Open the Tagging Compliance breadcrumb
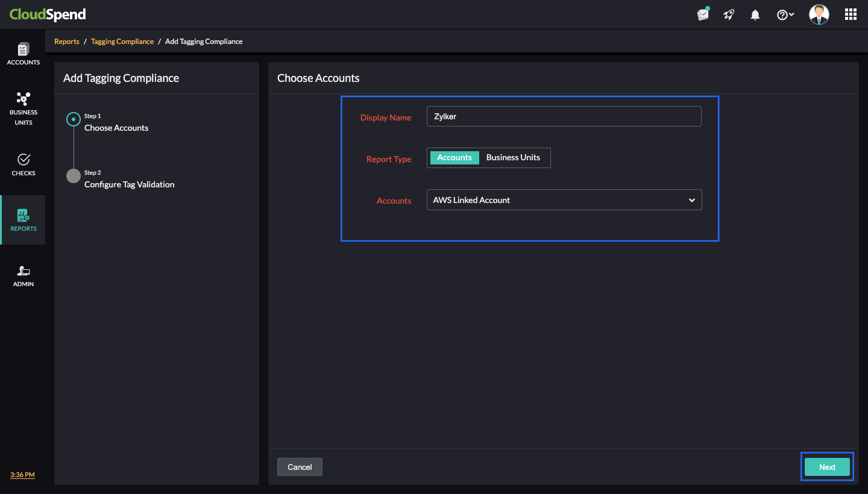 [x=122, y=41]
